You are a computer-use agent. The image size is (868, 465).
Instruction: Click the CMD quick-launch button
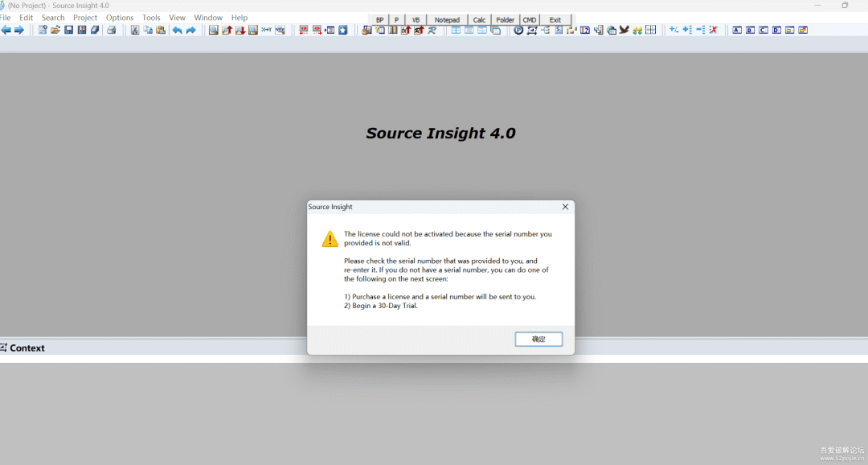(x=530, y=20)
